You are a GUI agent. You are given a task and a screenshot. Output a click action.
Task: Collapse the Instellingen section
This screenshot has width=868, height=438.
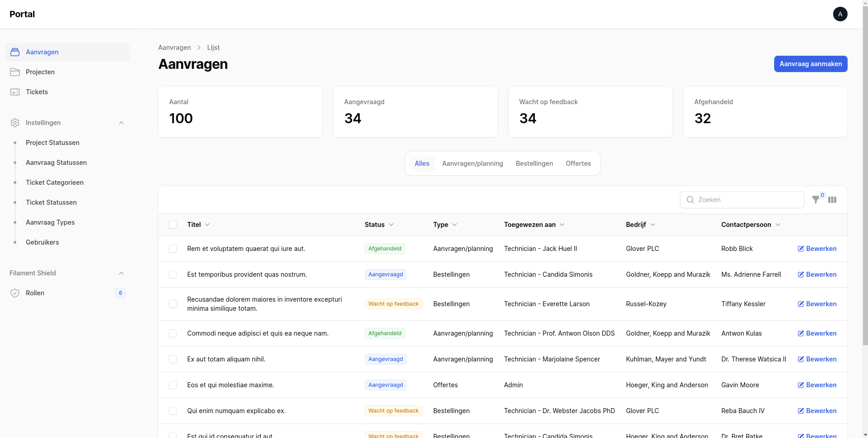pos(121,123)
